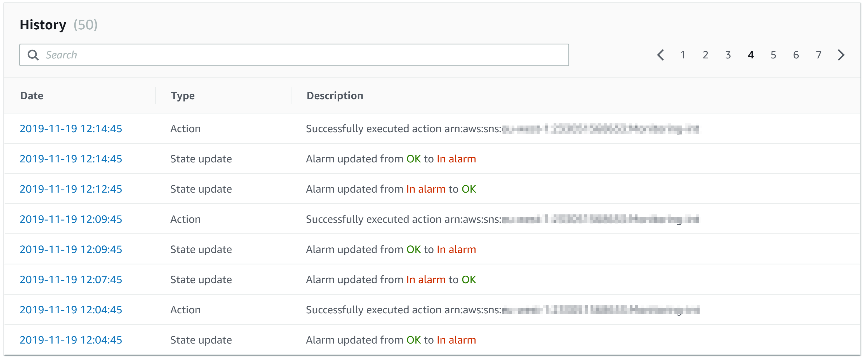868x362 pixels.
Task: Open the 12:14:45 Action entry date link
Action: pos(71,129)
